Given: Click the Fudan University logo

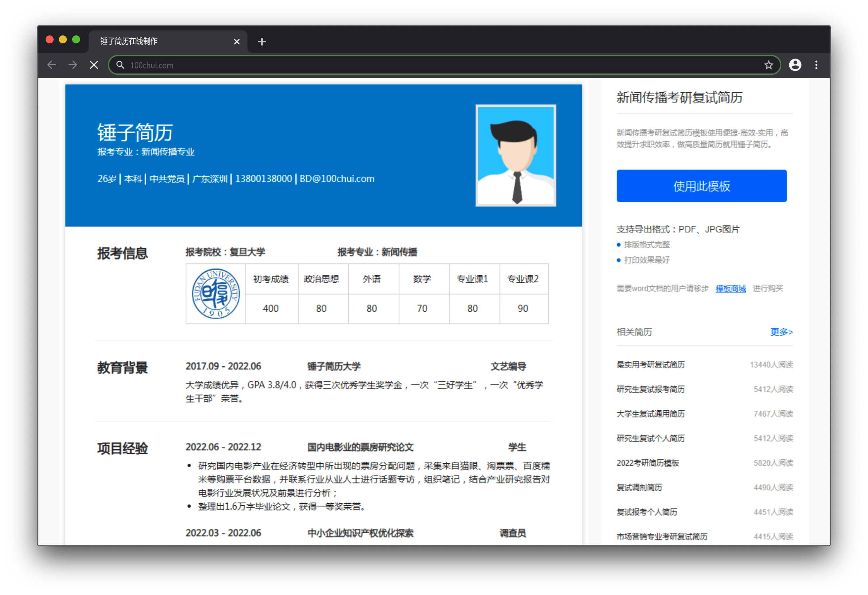Looking at the screenshot, I should tap(215, 294).
